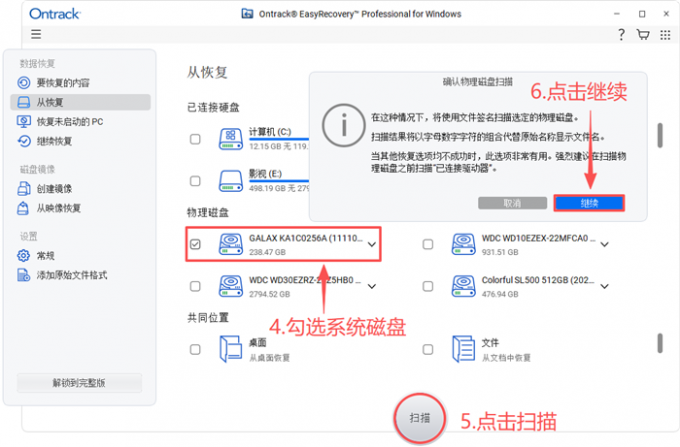The height and width of the screenshot is (447, 680).
Task: Open the shopping cart icon
Action: pos(643,34)
